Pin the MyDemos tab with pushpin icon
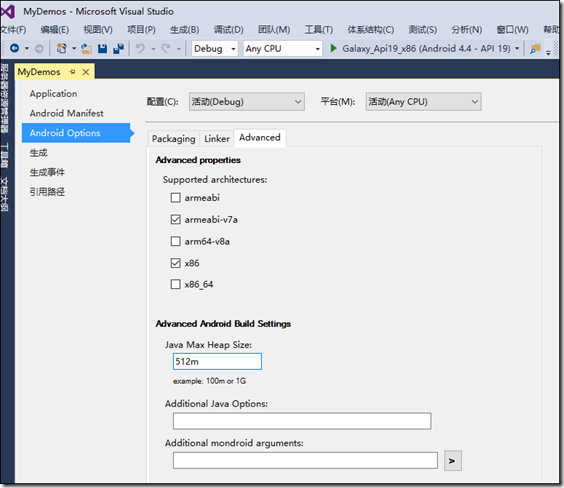 tap(72, 72)
